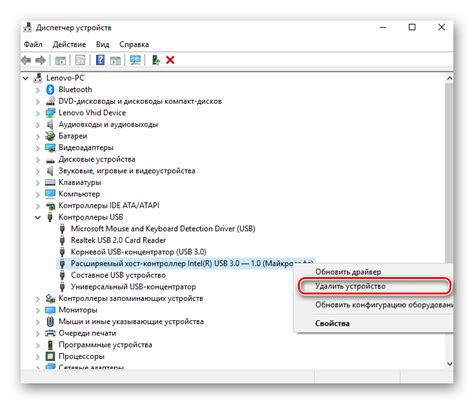The height and width of the screenshot is (404, 474).
Task: Expand the Процессоры category
Action: coord(38,357)
